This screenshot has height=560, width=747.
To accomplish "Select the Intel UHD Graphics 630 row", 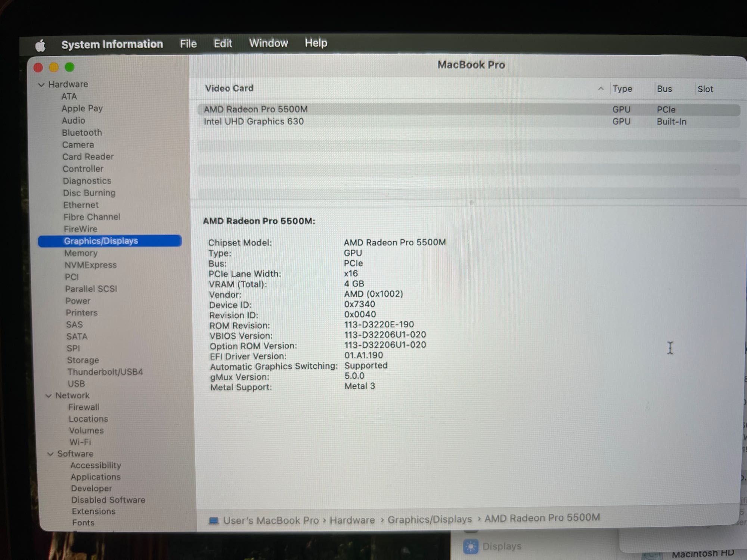I will [468, 122].
